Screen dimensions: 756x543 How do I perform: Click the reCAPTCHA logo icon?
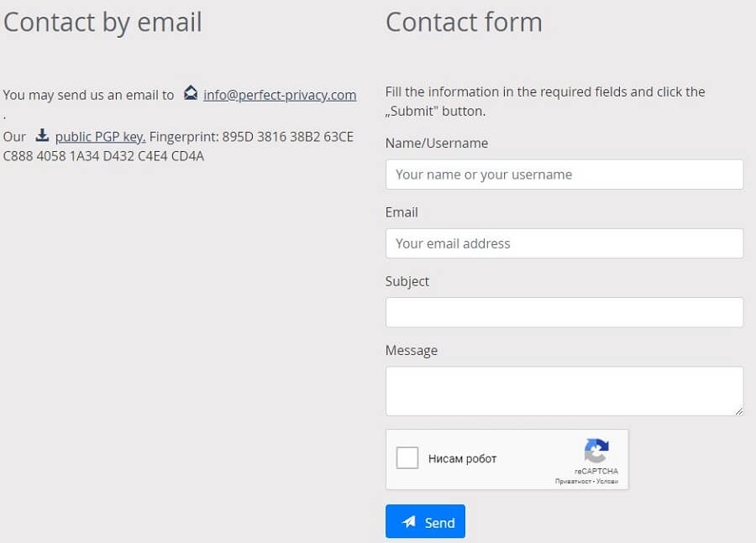(596, 451)
